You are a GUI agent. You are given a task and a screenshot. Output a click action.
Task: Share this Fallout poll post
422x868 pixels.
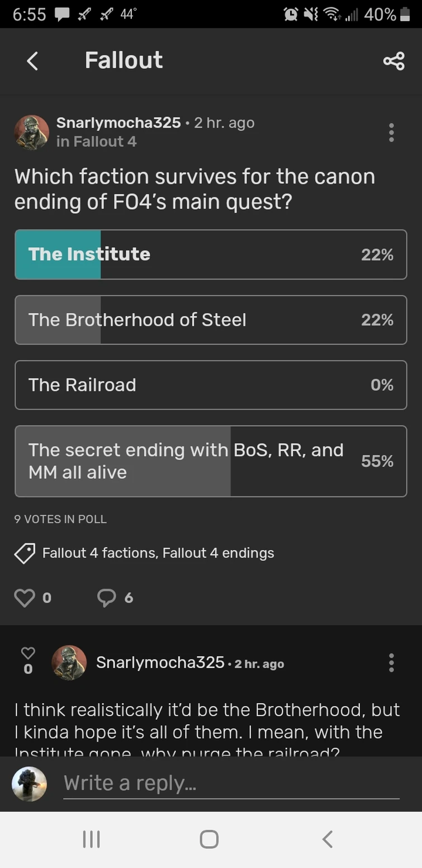point(393,61)
